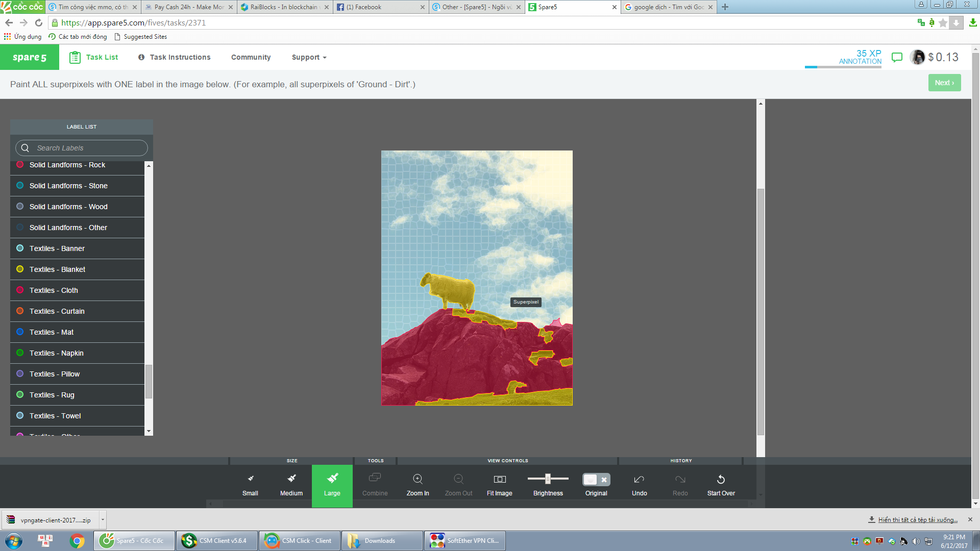
Task: Select the Medium brush size
Action: [291, 485]
